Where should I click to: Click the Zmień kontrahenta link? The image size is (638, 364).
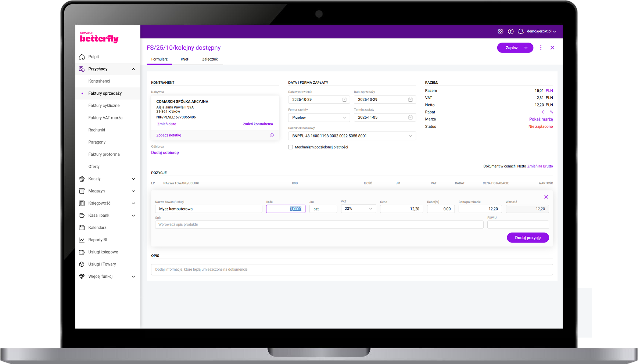[x=258, y=124]
